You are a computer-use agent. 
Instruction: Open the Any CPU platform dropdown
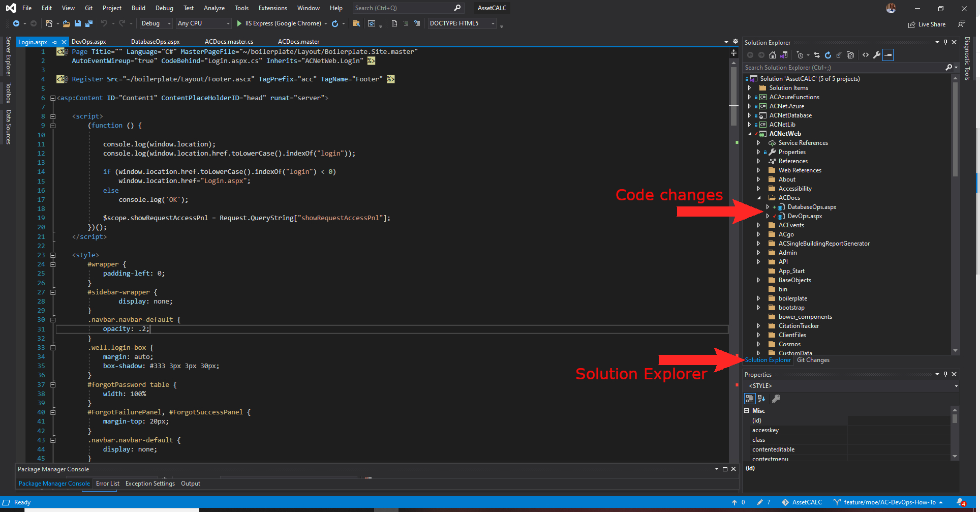[204, 23]
